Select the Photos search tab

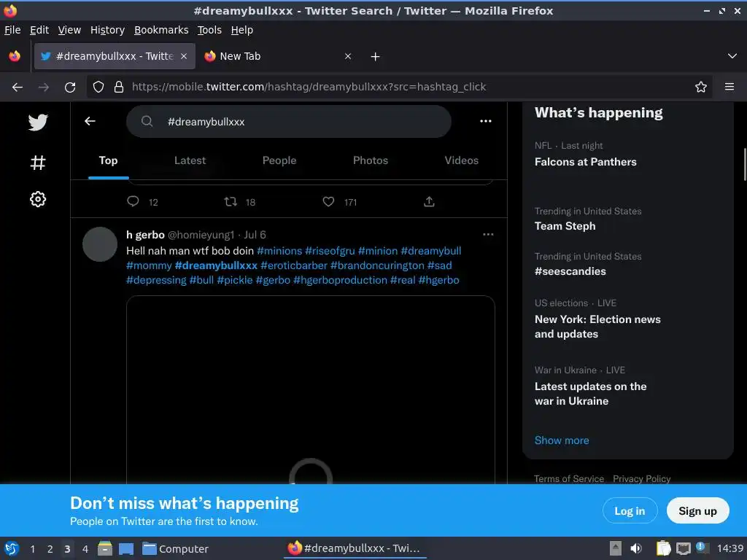(371, 160)
